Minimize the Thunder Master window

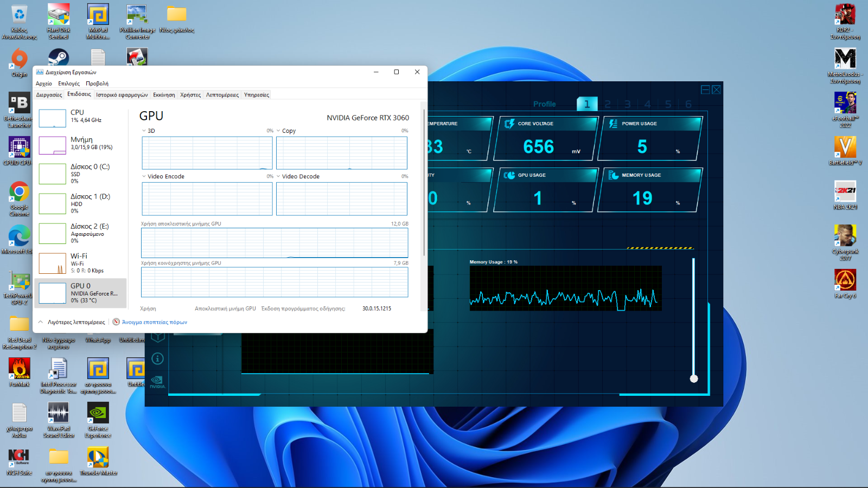point(705,90)
